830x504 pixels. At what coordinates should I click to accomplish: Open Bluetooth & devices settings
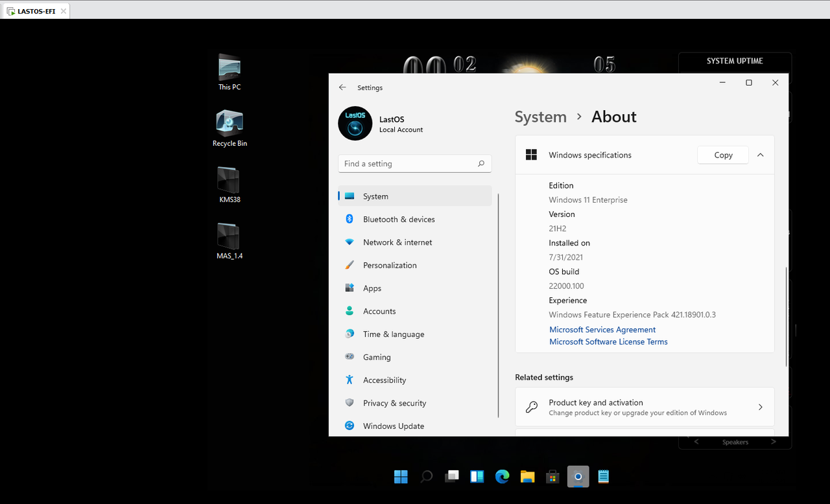(415, 219)
